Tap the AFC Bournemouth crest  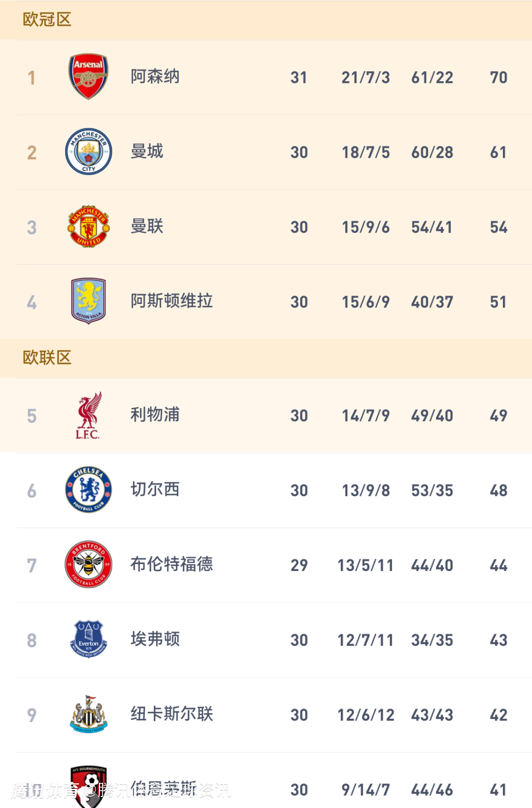point(89,786)
